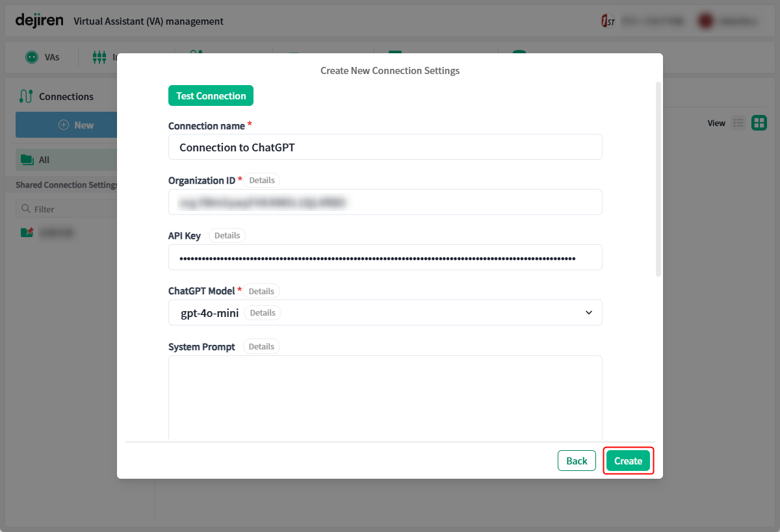Open Details for System Prompt
This screenshot has height=532, width=780.
[261, 346]
